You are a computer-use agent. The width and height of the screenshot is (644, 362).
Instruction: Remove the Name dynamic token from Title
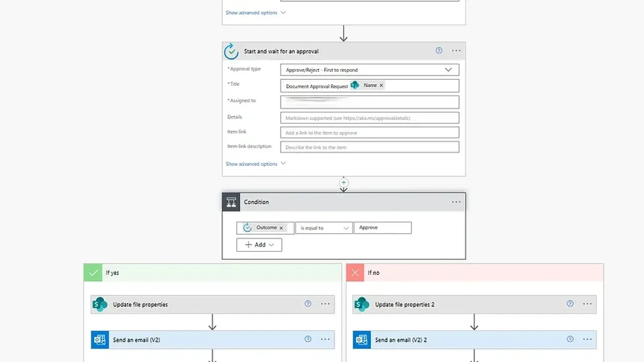[382, 85]
